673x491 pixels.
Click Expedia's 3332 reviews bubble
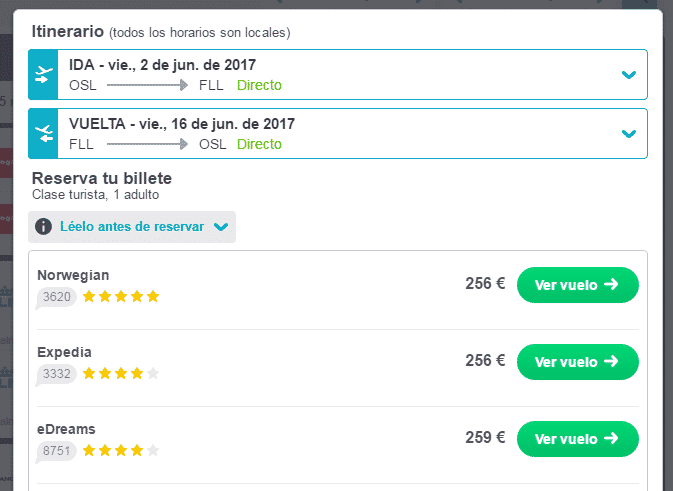[56, 374]
